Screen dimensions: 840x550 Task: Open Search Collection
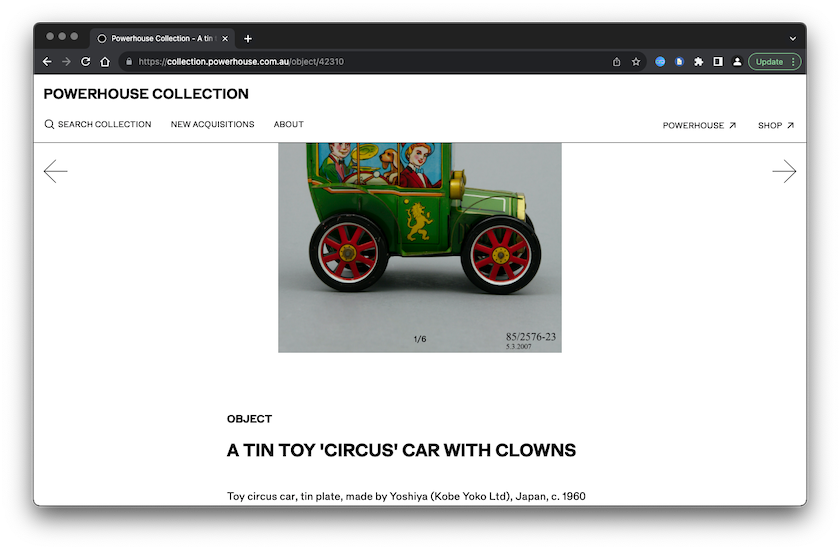[x=98, y=125]
